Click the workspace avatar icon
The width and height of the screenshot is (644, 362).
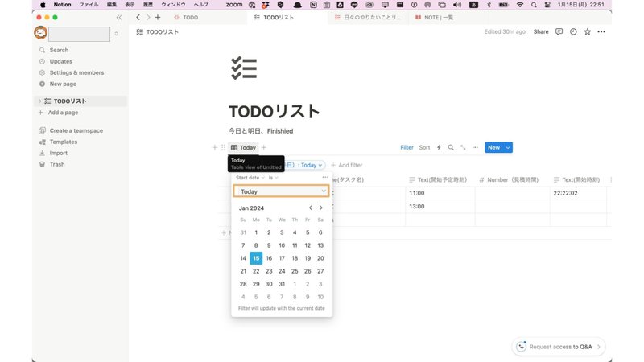[x=41, y=32]
